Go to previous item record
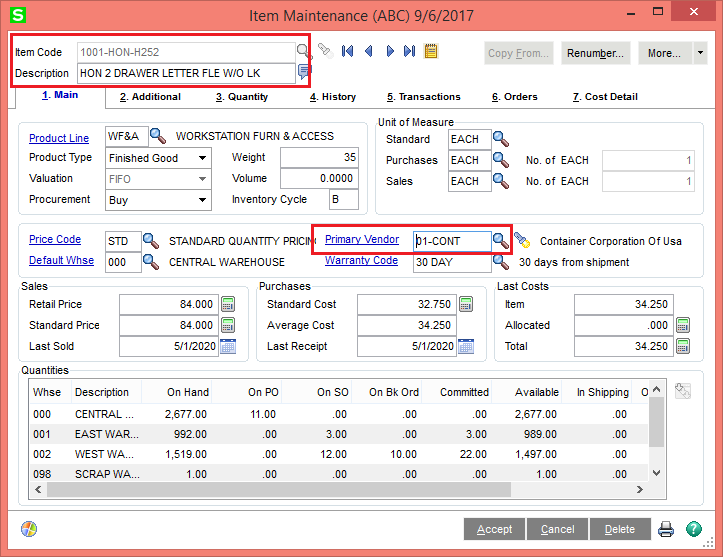Image resolution: width=723 pixels, height=557 pixels. pyautogui.click(x=368, y=51)
